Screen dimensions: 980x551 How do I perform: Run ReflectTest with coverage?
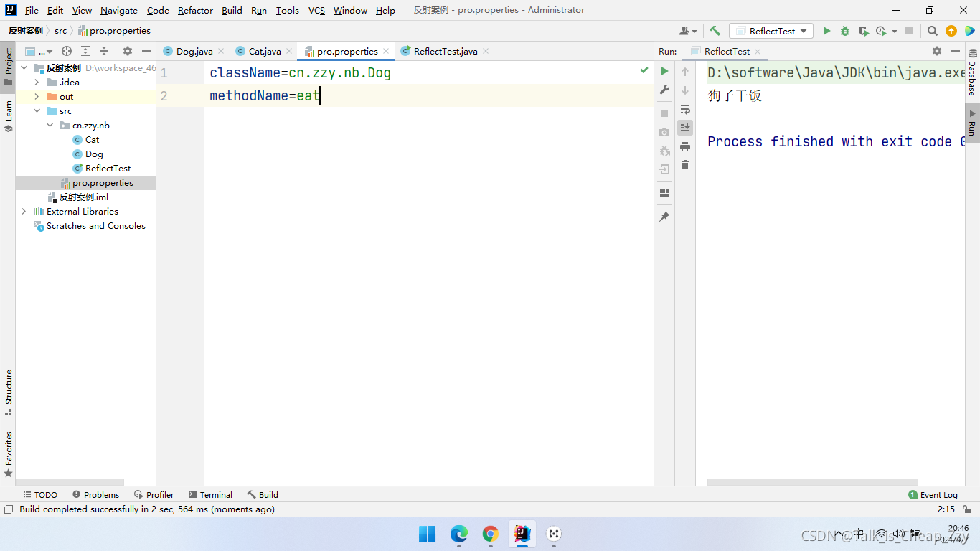863,31
